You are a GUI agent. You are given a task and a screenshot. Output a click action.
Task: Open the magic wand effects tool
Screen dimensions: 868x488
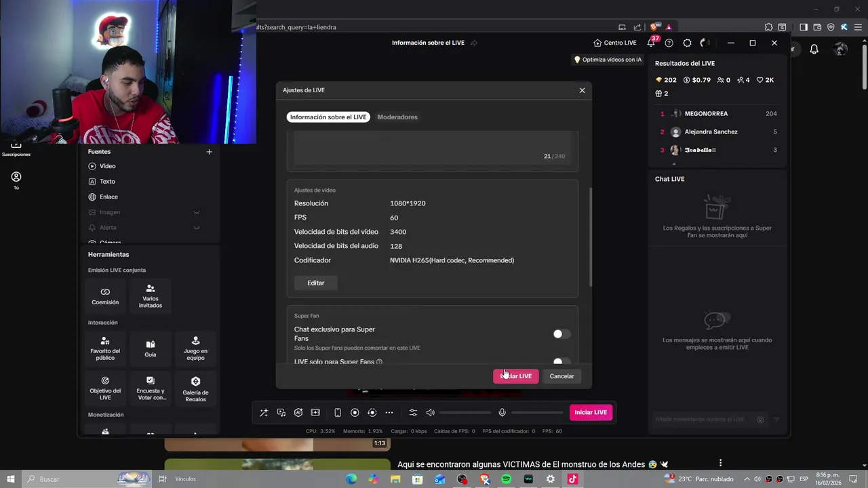click(x=264, y=412)
